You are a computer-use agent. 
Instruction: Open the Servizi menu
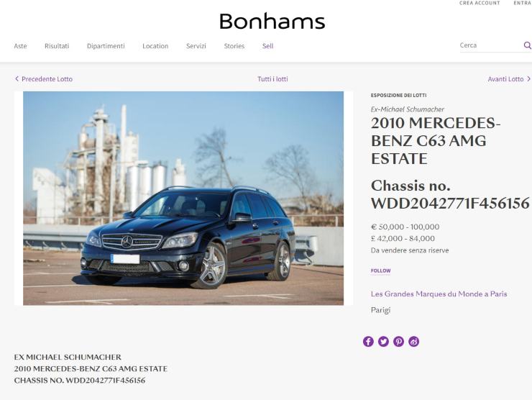pyautogui.click(x=196, y=46)
